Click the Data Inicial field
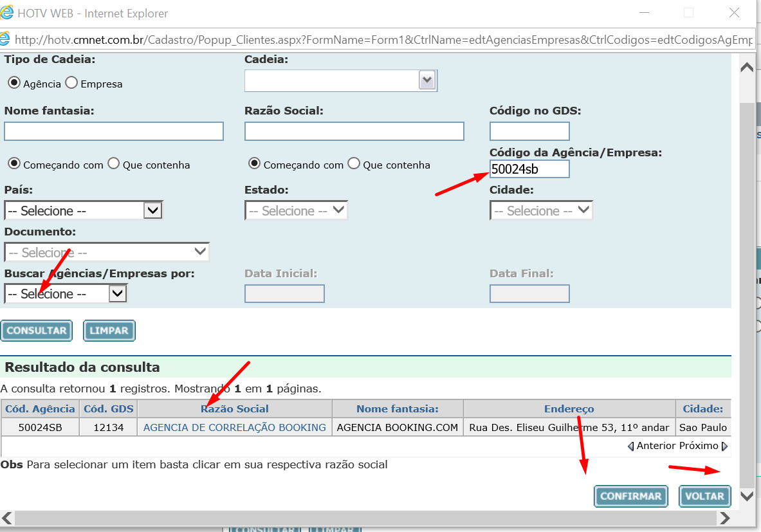 284,294
